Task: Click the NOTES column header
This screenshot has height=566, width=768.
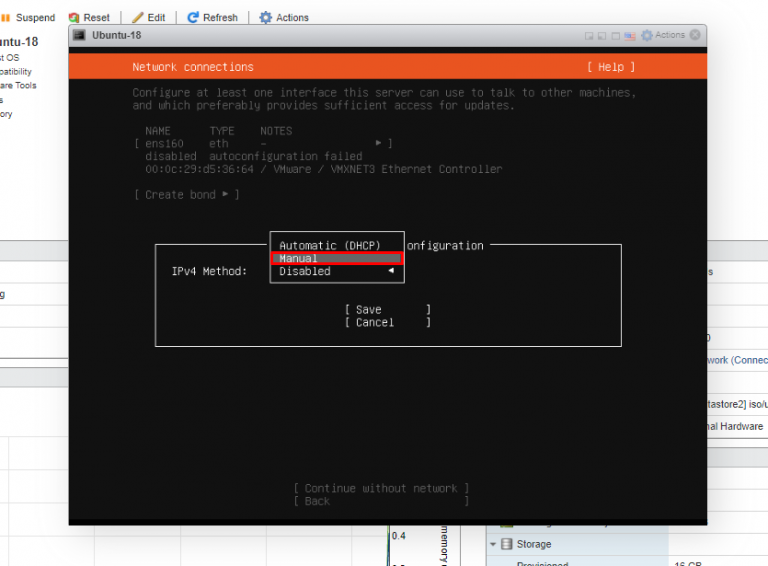Action: (x=276, y=131)
